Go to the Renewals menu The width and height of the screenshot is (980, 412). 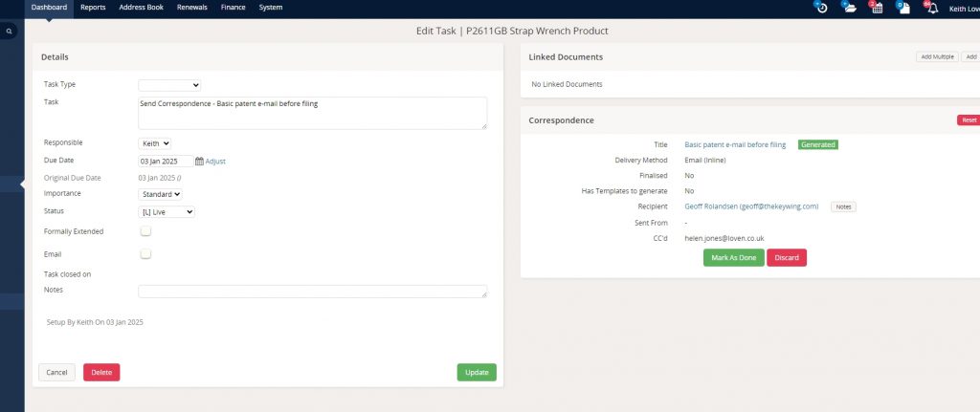[191, 7]
